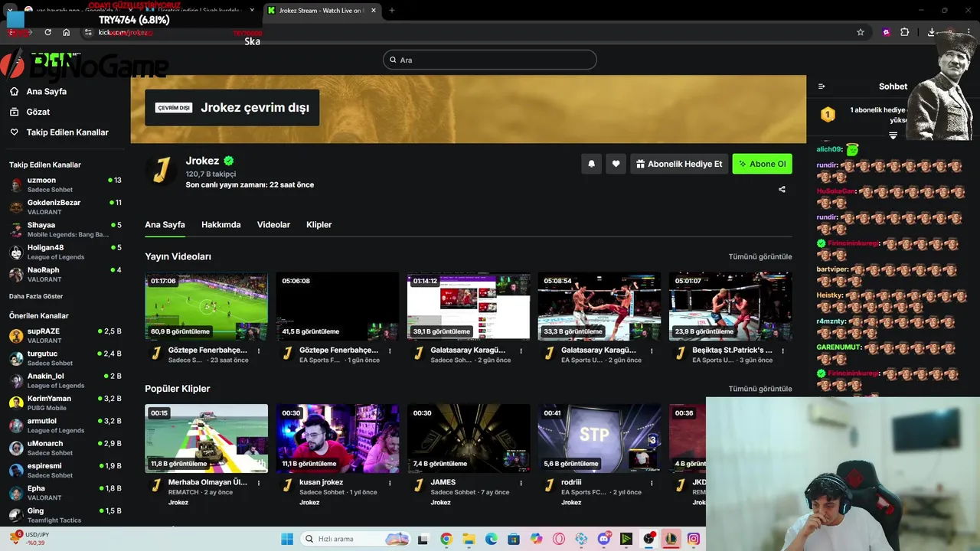Open a new browser tab

point(392,11)
